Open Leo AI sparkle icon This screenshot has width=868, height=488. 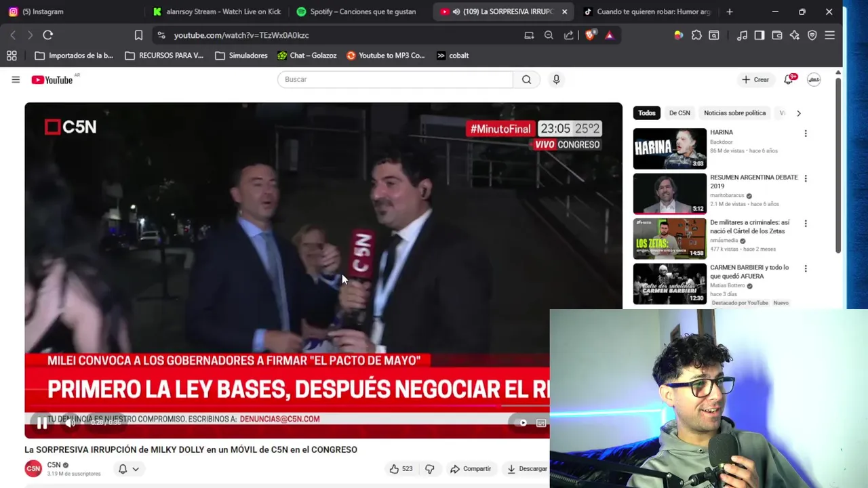[795, 35]
